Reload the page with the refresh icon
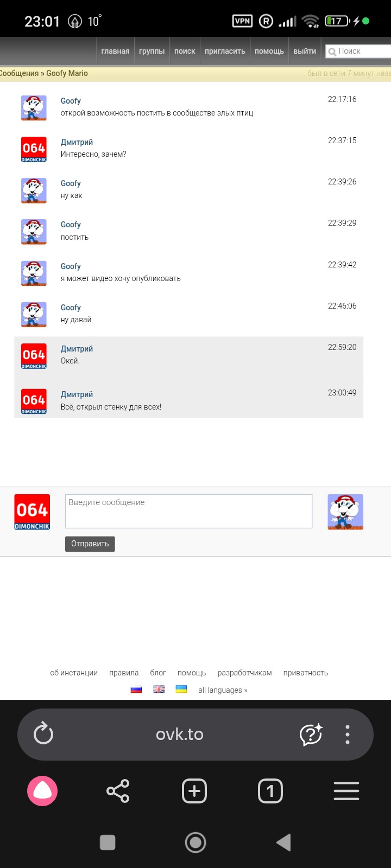 coord(43,735)
